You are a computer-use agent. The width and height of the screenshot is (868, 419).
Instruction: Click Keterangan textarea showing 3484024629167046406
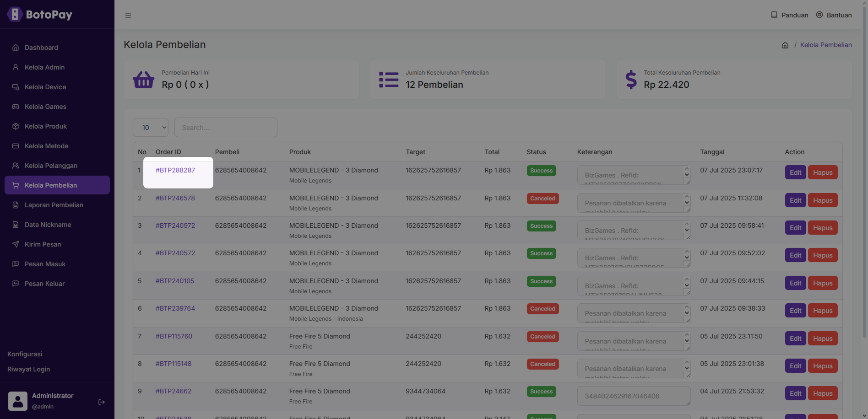click(x=634, y=396)
